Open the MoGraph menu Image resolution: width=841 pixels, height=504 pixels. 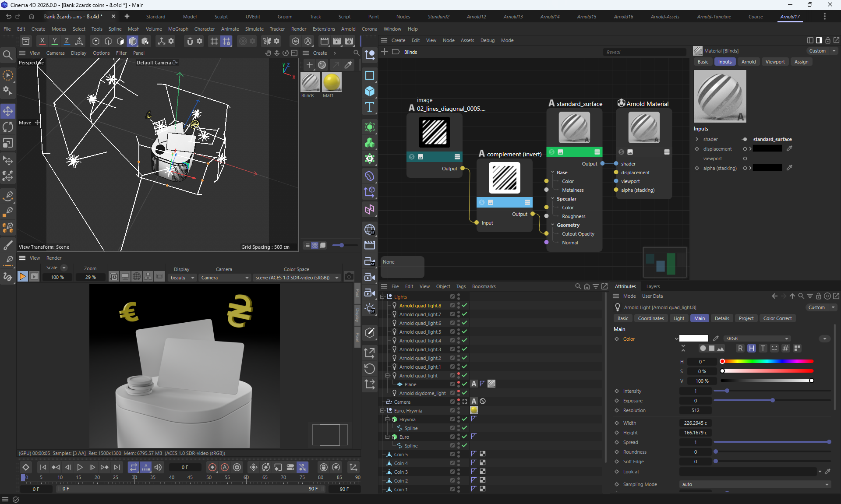tap(178, 29)
